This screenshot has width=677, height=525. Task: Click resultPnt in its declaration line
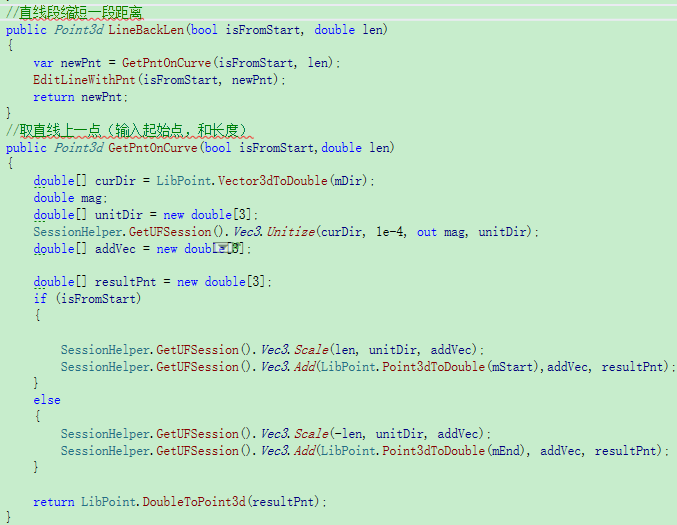[x=125, y=282]
